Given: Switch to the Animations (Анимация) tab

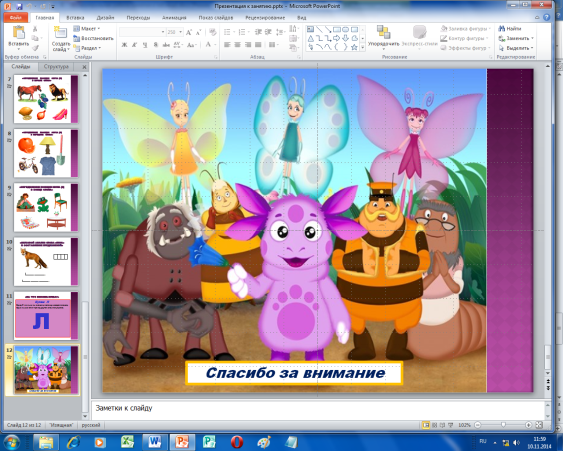Looking at the screenshot, I should click(174, 18).
